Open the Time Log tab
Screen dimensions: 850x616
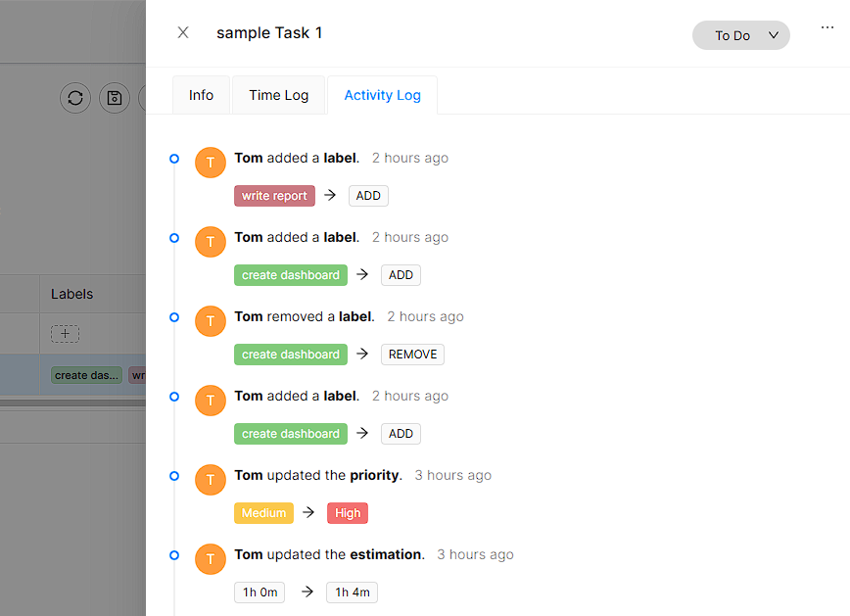pyautogui.click(x=278, y=95)
